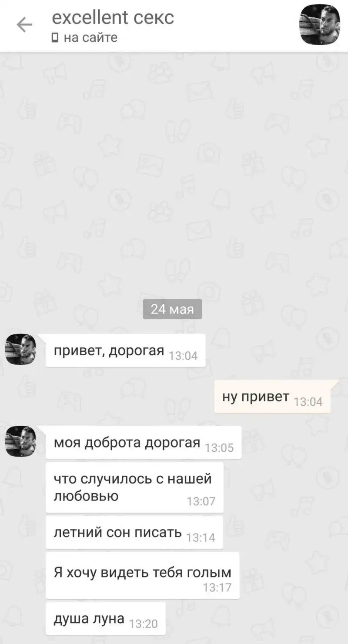Image resolution: width=348 pixels, height=644 pixels.
Task: Tap the 13:17 timestamp
Action: tap(217, 588)
